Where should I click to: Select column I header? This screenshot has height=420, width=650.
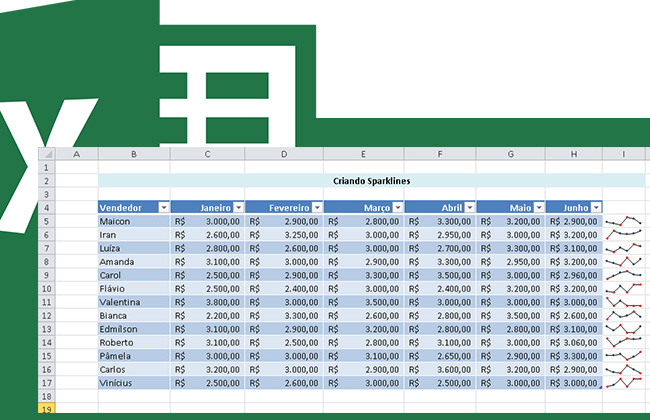[623, 154]
